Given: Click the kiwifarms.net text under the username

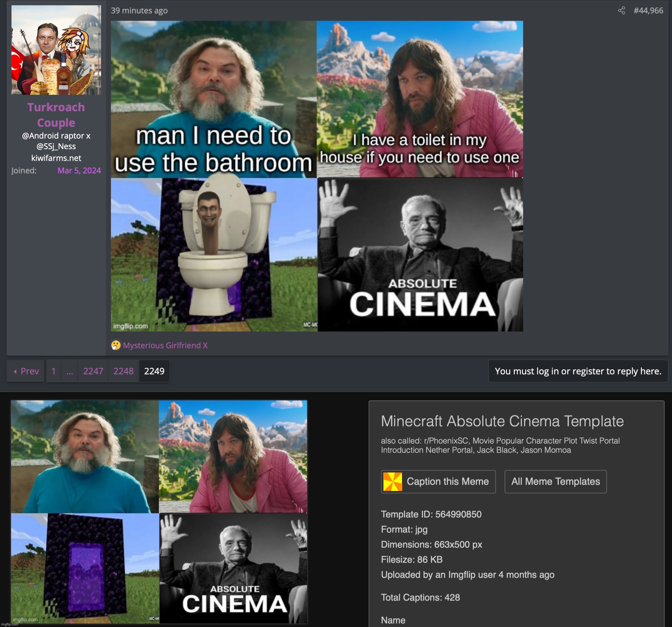Looking at the screenshot, I should [x=56, y=158].
